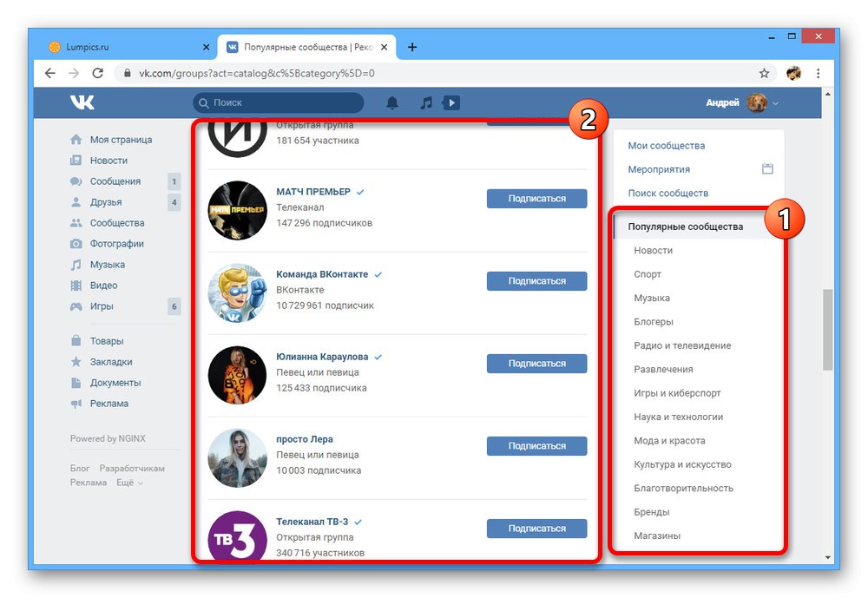This screenshot has width=868, height=598.
Task: Open Chrome profile avatar icon
Action: point(794,73)
